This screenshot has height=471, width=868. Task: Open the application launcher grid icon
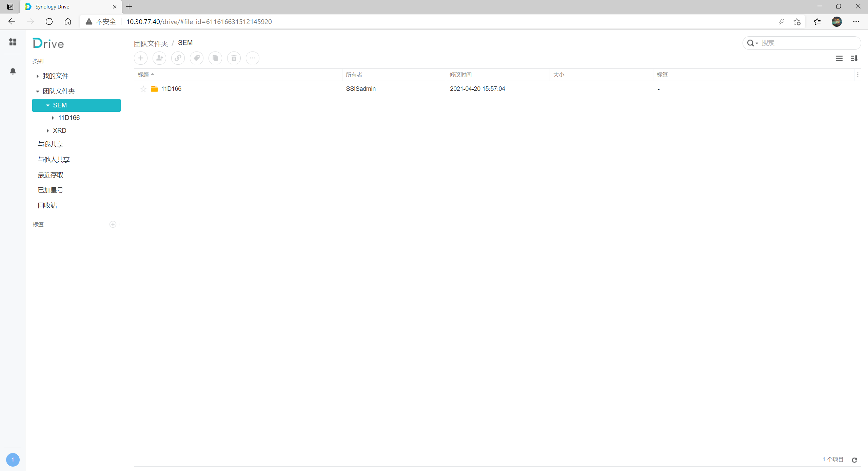(x=13, y=42)
